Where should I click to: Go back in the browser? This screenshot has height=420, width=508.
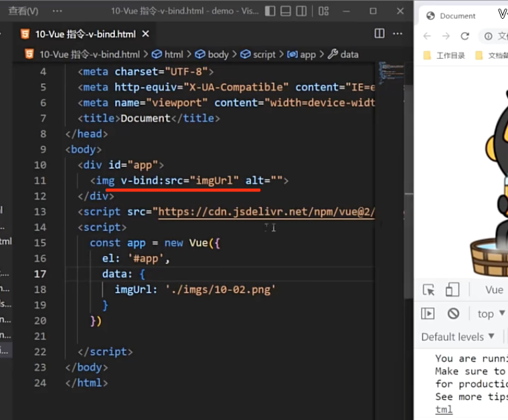coord(427,36)
